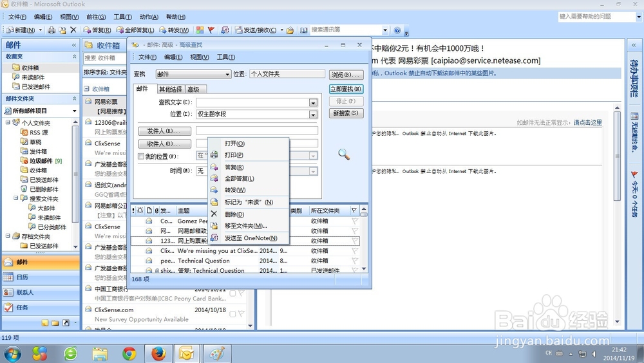The width and height of the screenshot is (644, 363).
Task: Choose 标记为"未读" in context menu
Action: pyautogui.click(x=249, y=202)
